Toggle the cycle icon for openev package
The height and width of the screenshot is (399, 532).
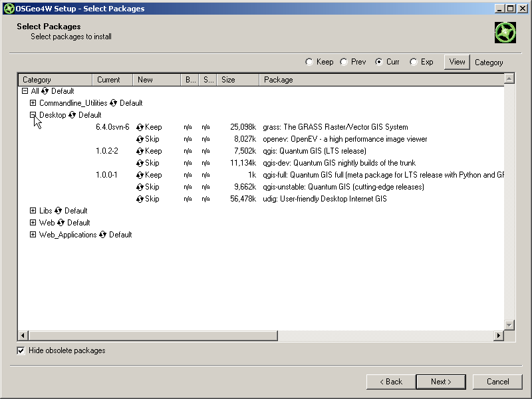[140, 139]
